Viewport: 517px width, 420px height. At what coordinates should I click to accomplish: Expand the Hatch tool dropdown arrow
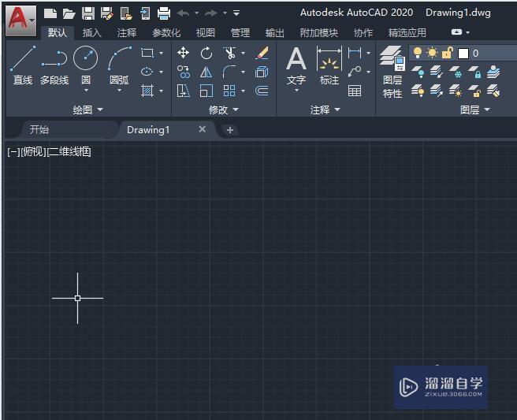coord(162,91)
